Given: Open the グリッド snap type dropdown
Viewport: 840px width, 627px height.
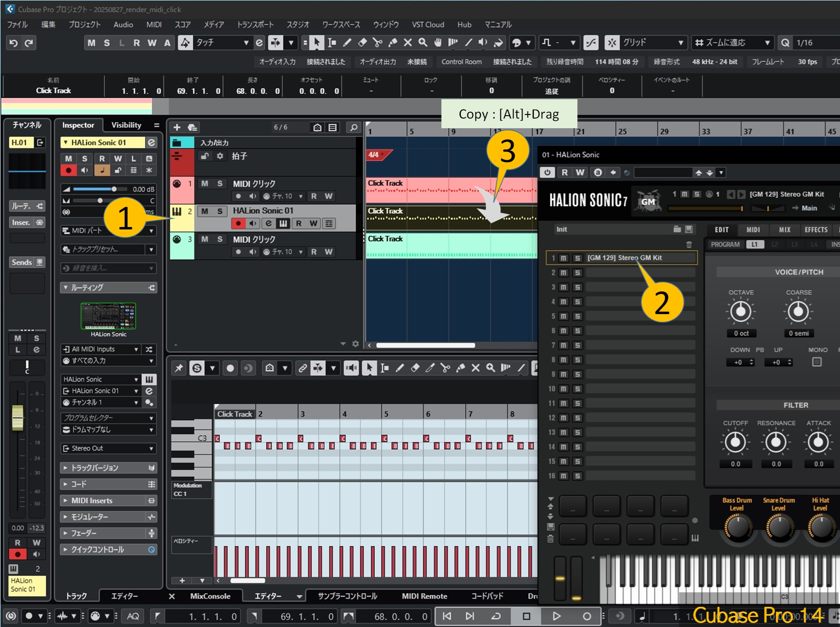Looking at the screenshot, I should point(653,42).
